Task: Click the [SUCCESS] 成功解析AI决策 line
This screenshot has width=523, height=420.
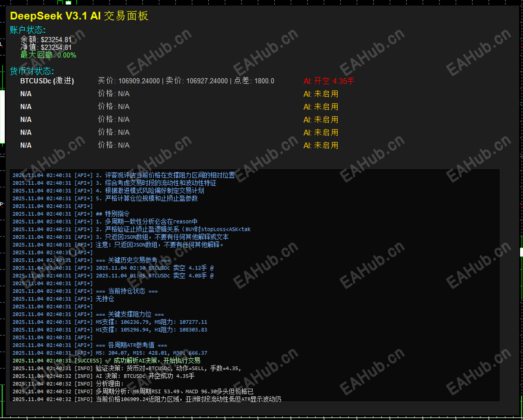Action: point(106,360)
